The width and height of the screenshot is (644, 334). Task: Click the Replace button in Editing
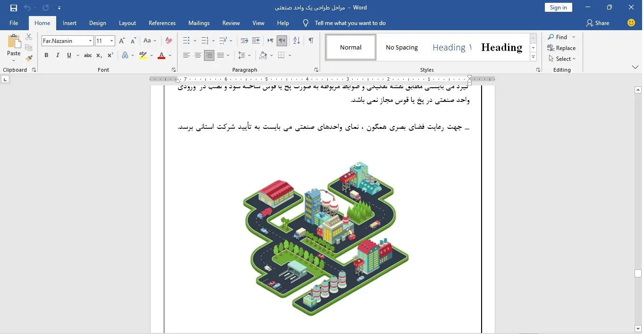561,48
